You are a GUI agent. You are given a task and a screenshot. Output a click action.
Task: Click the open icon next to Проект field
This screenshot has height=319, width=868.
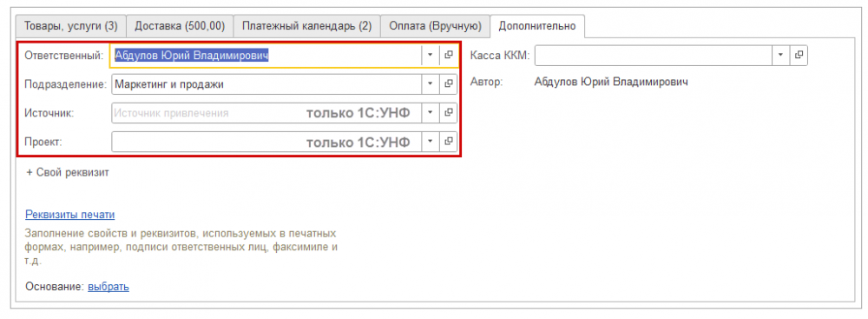[x=449, y=142]
